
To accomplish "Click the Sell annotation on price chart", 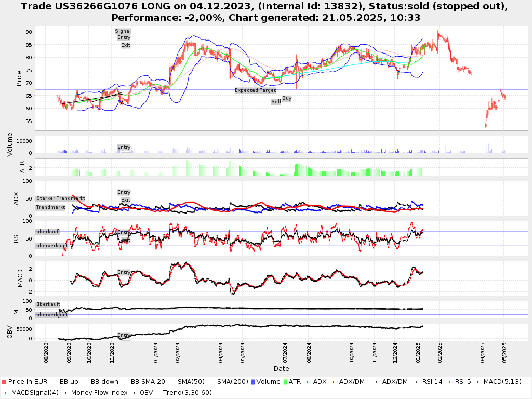I will [276, 102].
